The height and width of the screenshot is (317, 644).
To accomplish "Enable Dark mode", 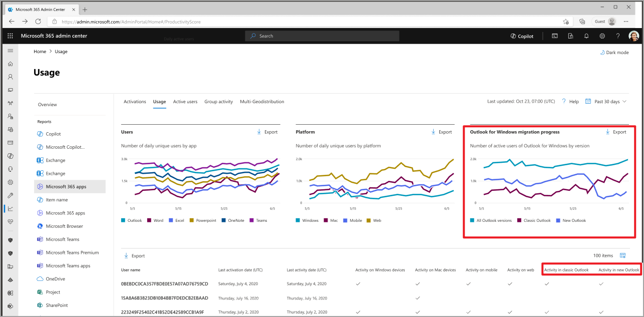I will click(x=614, y=52).
